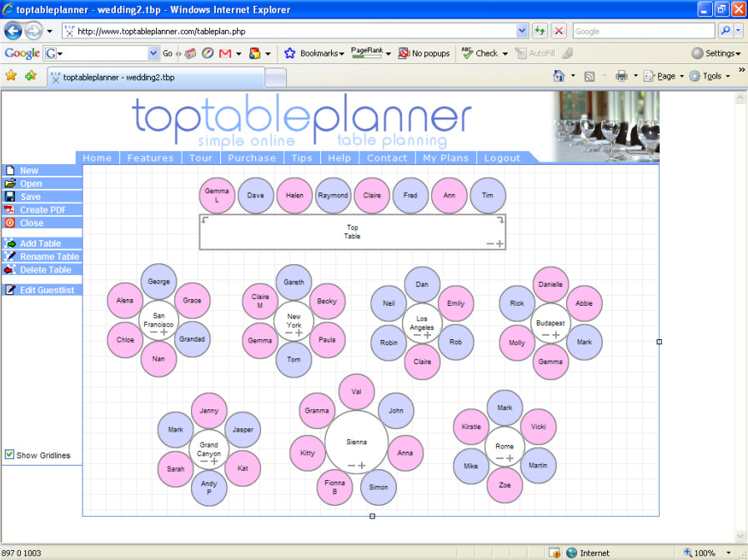This screenshot has width=748, height=560.
Task: Click the Bookmarks star icon
Action: [x=289, y=53]
